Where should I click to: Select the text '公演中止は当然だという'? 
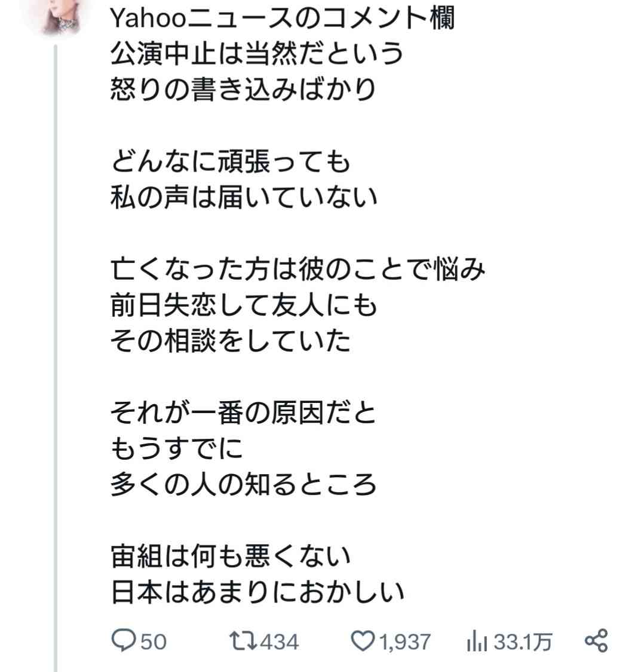coord(257,54)
